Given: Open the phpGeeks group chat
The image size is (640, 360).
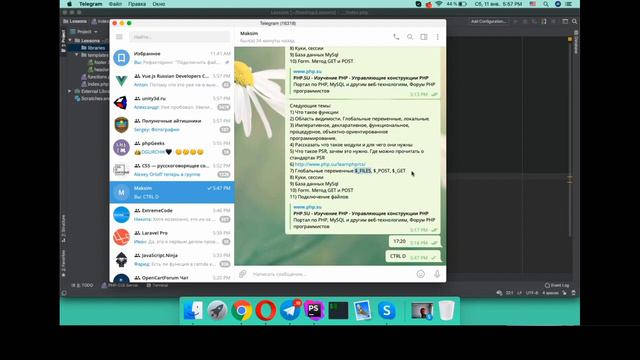Looking at the screenshot, I should (x=172, y=147).
